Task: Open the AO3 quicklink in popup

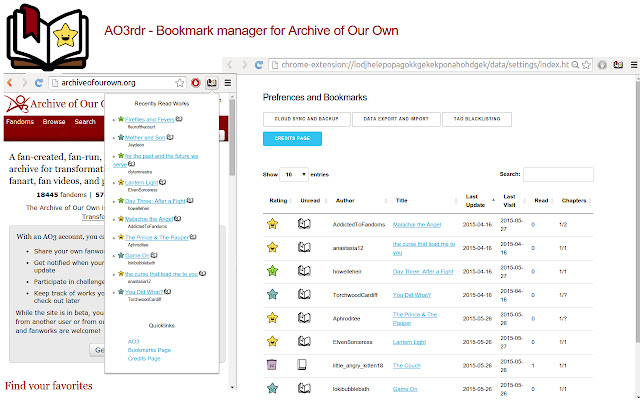Action: pos(133,341)
